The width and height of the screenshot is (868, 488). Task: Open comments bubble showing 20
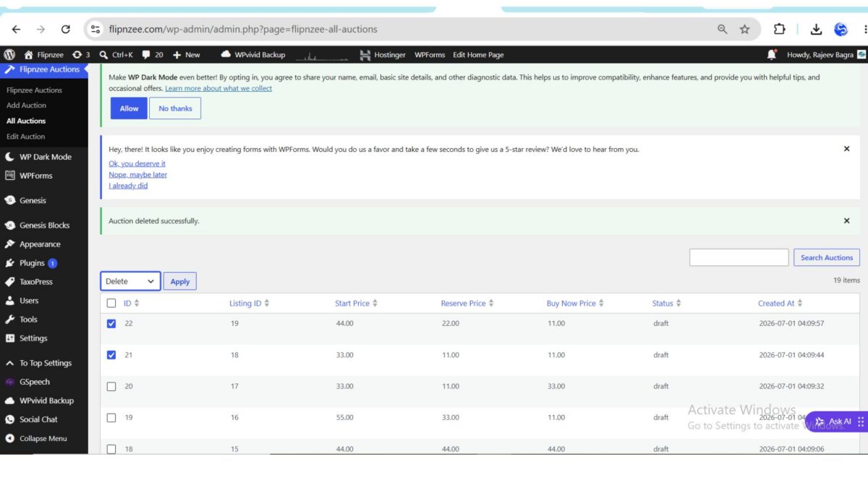tap(153, 55)
